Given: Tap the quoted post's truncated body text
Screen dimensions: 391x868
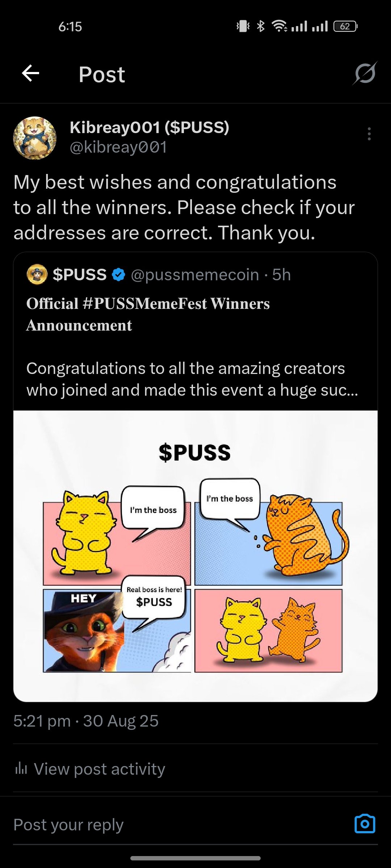Looking at the screenshot, I should (192, 379).
